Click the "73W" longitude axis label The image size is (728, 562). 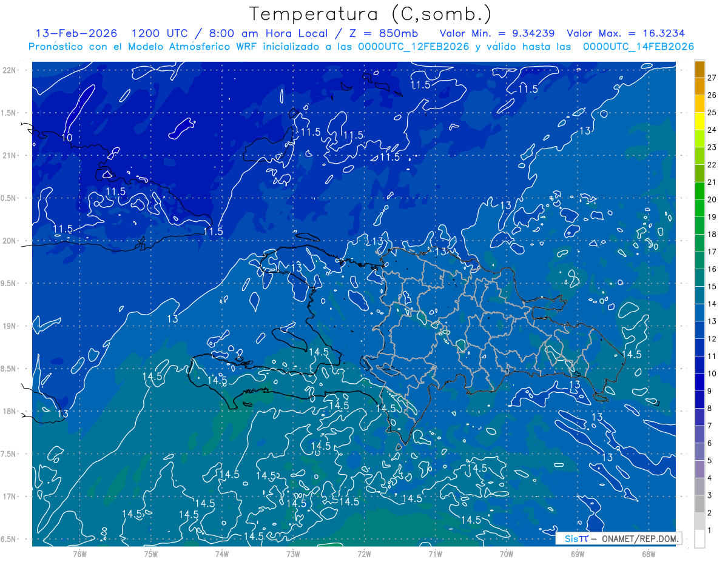293,554
